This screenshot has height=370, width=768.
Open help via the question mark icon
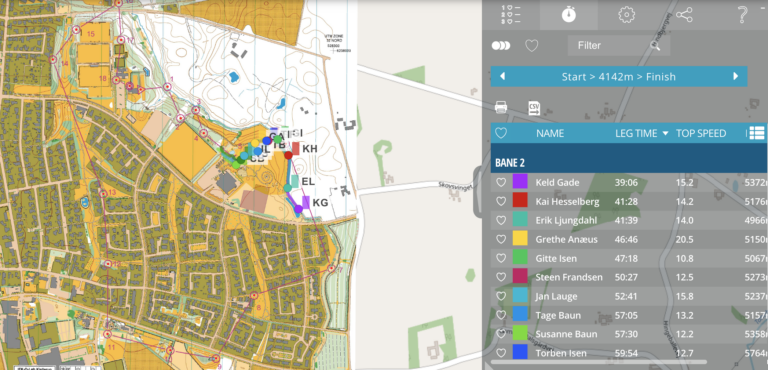pos(742,15)
